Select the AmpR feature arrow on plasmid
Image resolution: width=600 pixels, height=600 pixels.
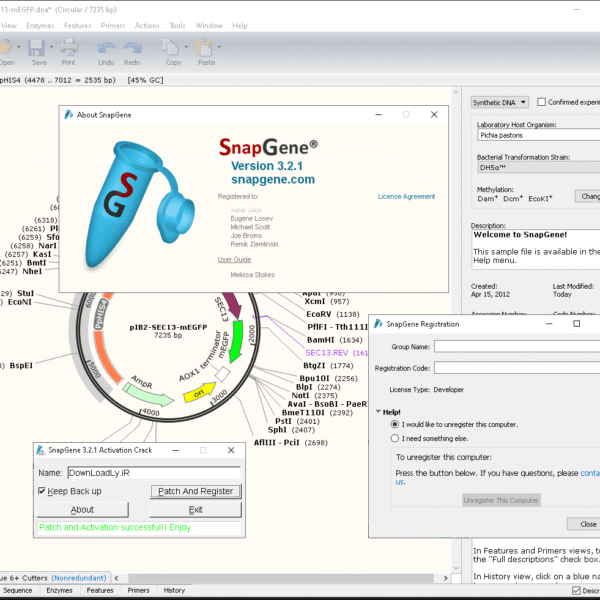coord(148,395)
